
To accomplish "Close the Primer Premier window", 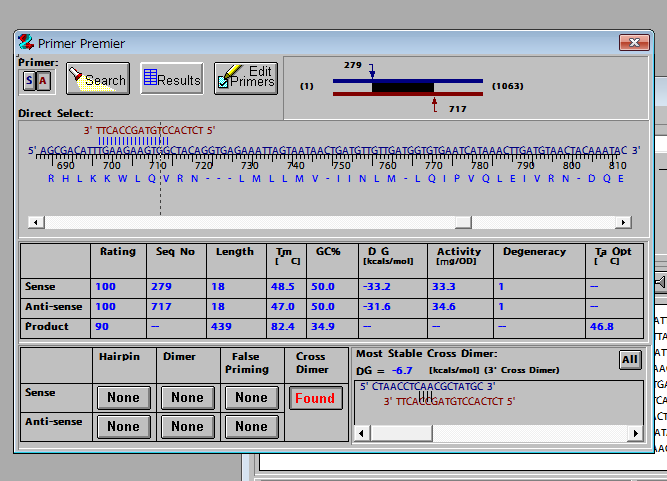I will [634, 43].
